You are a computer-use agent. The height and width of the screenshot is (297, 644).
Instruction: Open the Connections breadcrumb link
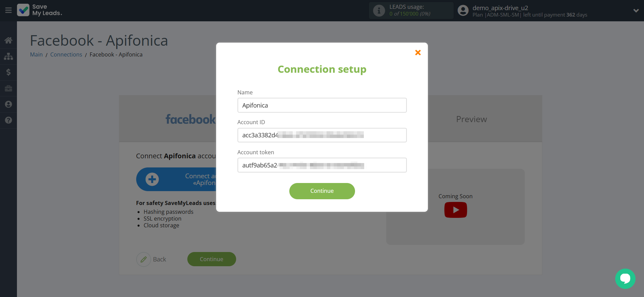(x=66, y=54)
